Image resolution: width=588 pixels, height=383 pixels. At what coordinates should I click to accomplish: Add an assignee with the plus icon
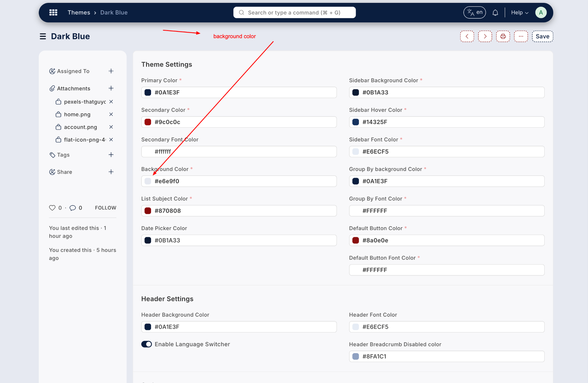tap(111, 71)
